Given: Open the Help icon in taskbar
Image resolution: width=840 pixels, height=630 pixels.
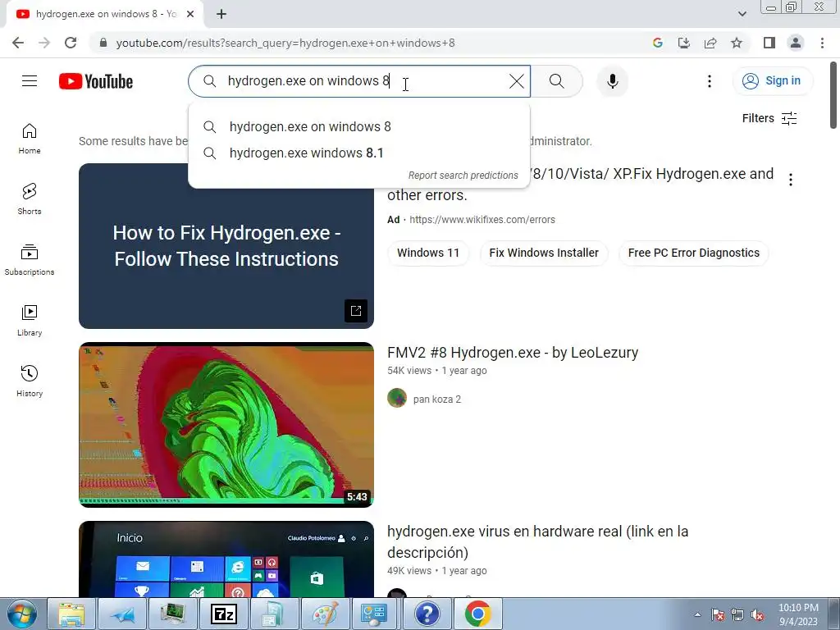Looking at the screenshot, I should point(427,614).
